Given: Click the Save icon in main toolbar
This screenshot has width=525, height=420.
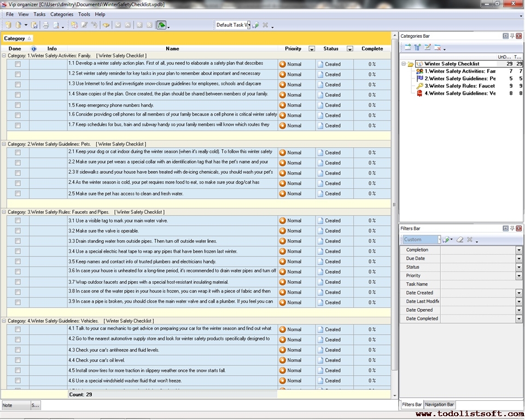Looking at the screenshot, I should tap(34, 25).
